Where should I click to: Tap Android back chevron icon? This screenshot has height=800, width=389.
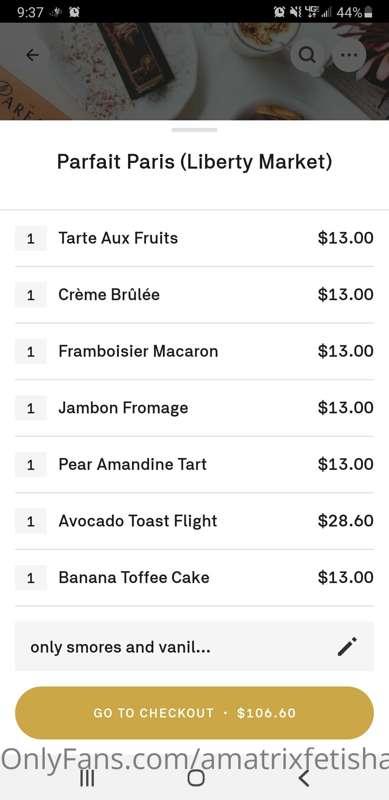[304, 779]
